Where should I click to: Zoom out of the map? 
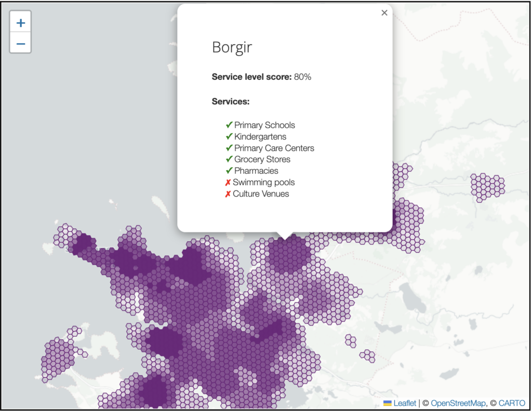point(21,44)
